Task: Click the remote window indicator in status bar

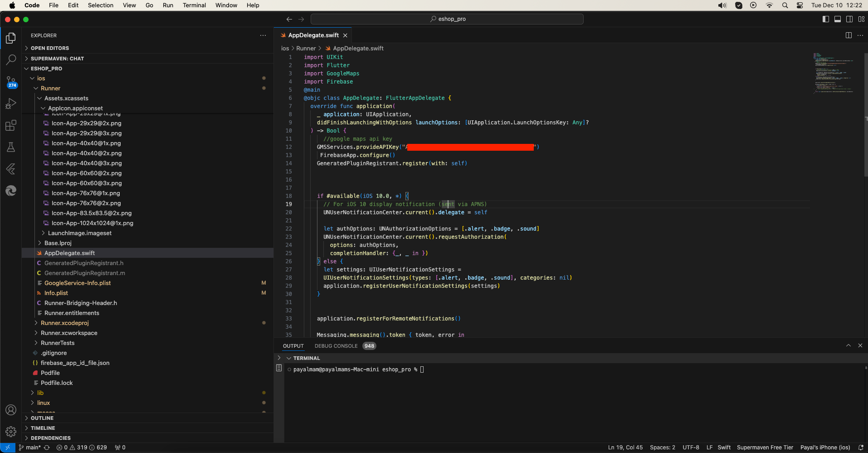Action: (8, 448)
